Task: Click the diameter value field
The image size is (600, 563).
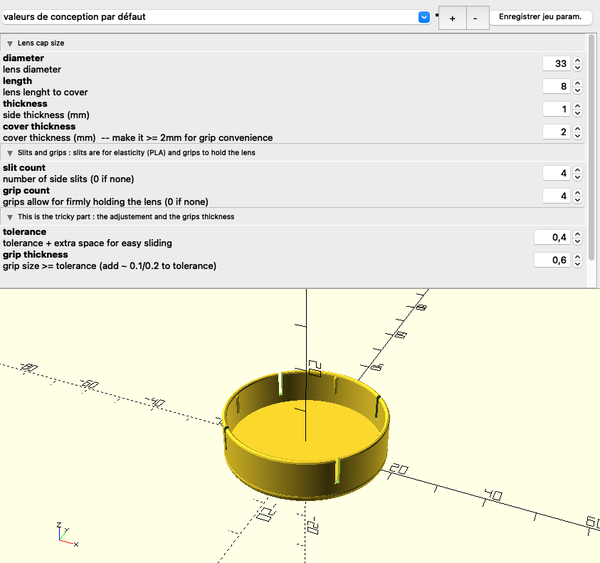Action: (555, 64)
